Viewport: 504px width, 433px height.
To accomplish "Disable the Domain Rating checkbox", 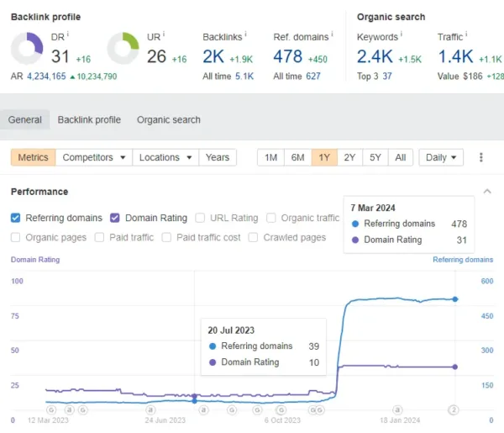I will coord(115,218).
